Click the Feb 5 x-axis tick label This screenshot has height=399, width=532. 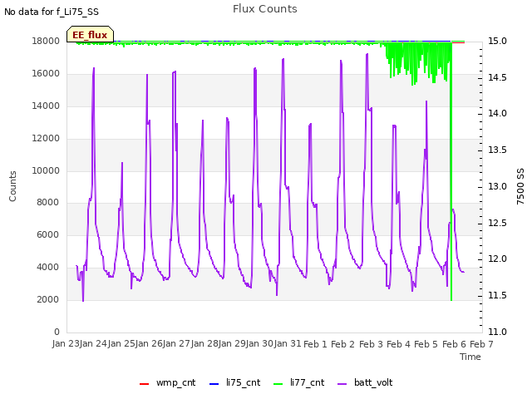coord(426,344)
